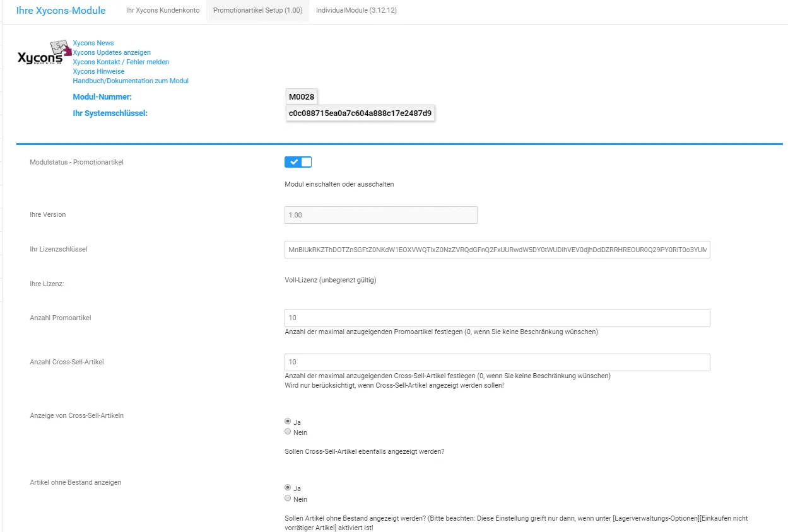This screenshot has height=532, width=788.
Task: Select Nein for Anzeige von Cross-Sell-Artikeln
Action: [x=288, y=432]
